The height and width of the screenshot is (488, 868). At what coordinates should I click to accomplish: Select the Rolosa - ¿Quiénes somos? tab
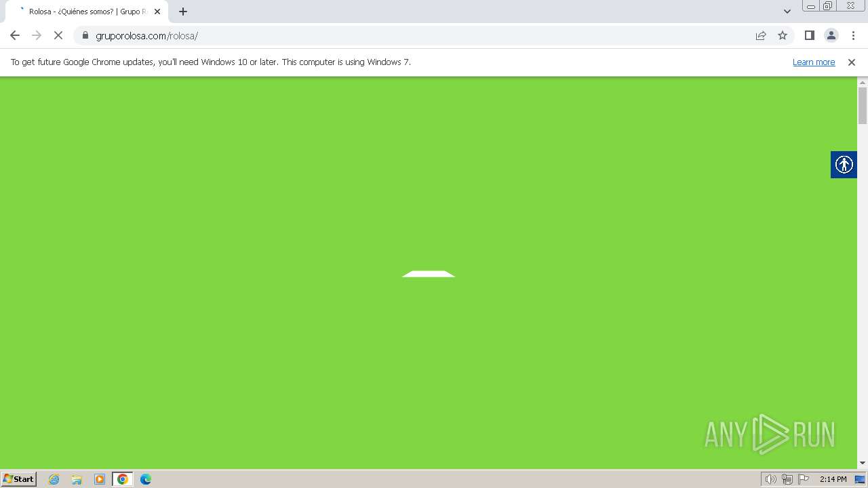tap(87, 12)
